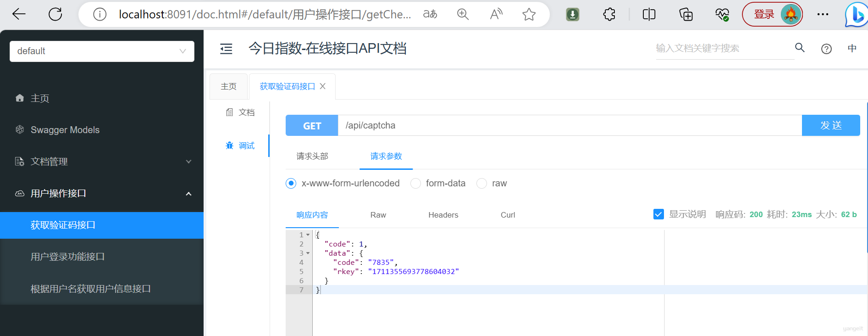This screenshot has height=336, width=868.
Task: Click the 今日指数-在线接口API文档 title
Action: click(x=327, y=48)
